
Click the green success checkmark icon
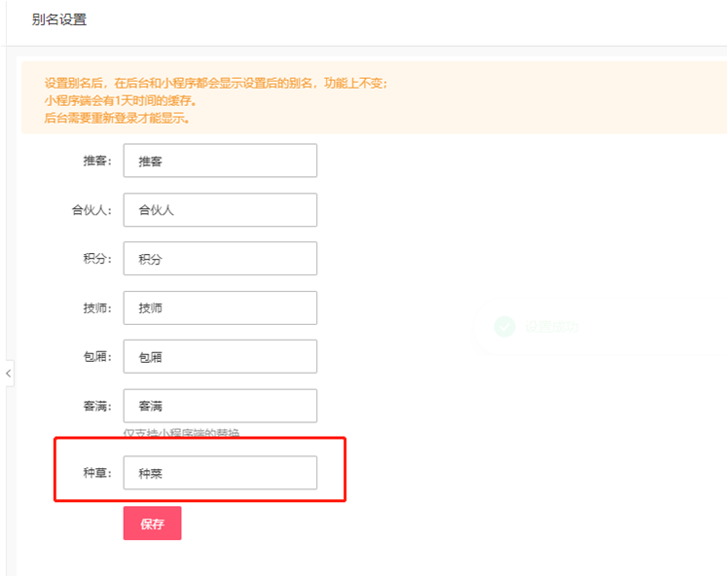pos(505,327)
